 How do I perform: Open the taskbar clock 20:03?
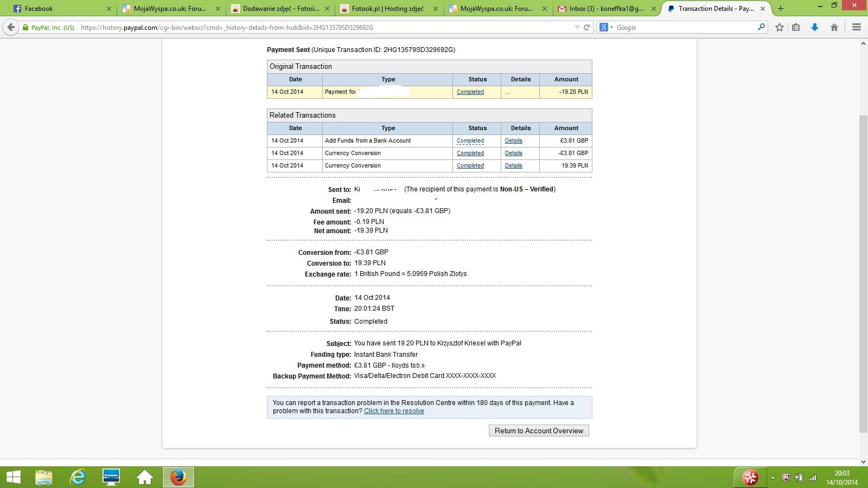(x=842, y=478)
